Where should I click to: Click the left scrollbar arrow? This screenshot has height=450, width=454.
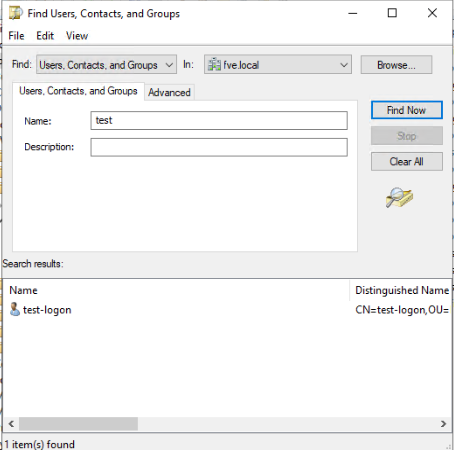(11, 424)
